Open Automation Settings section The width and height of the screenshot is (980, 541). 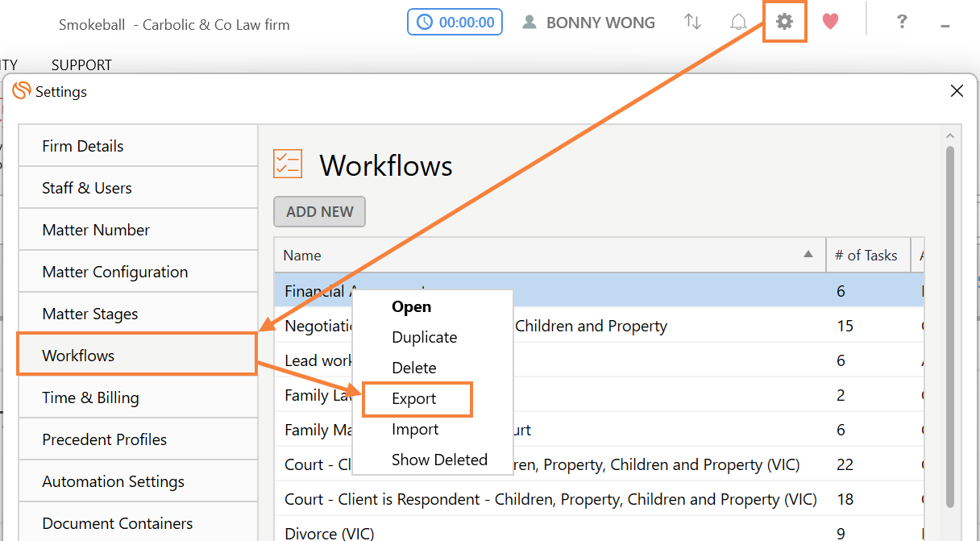[138, 481]
